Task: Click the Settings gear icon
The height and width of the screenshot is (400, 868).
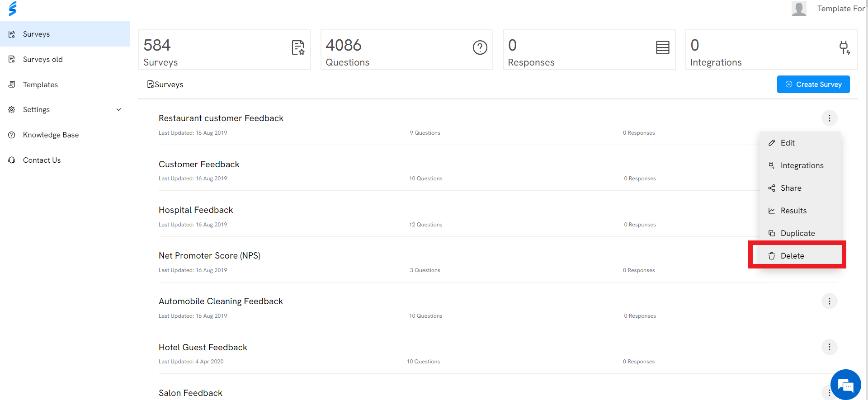Action: (x=12, y=110)
